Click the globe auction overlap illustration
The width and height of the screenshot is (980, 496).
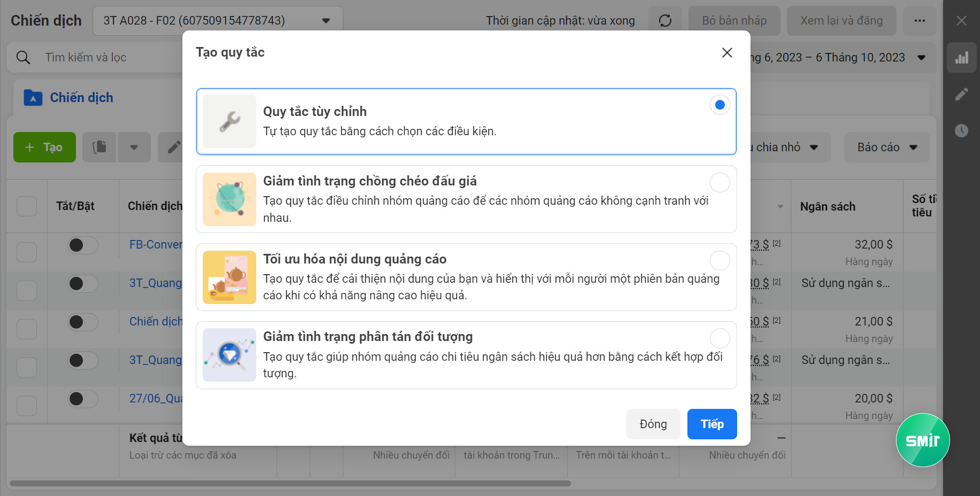point(229,199)
